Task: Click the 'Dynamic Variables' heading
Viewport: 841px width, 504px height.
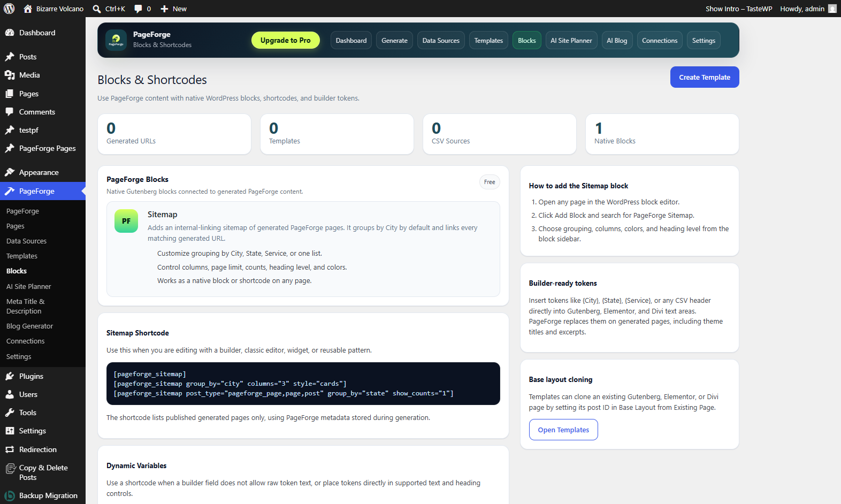Action: 136,465
